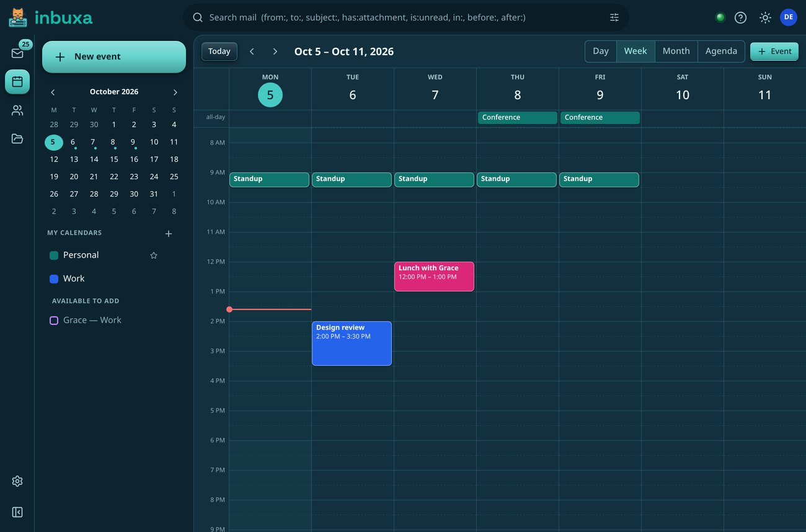Focus the Search mail field
Image resolution: width=806 pixels, height=532 pixels.
[406, 17]
